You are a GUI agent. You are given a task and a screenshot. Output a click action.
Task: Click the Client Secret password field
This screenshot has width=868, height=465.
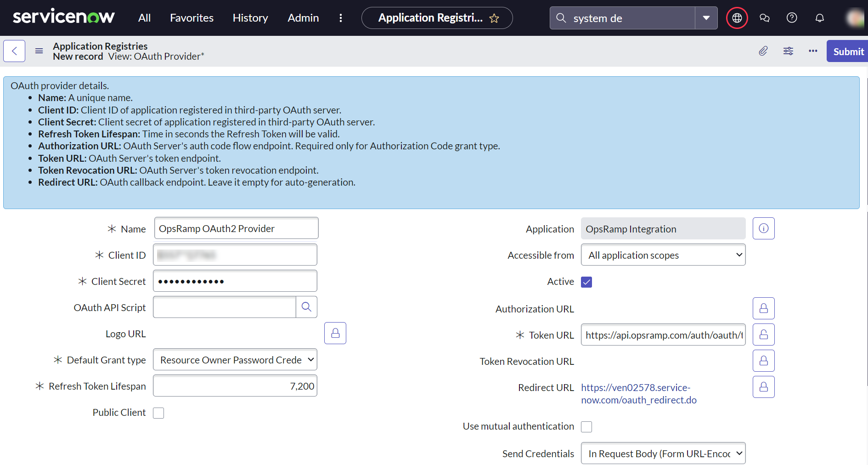click(x=235, y=281)
